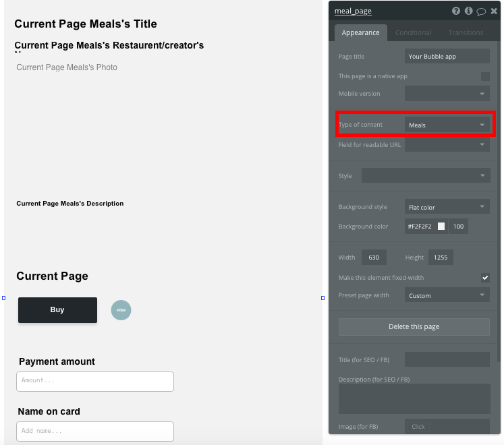Click the round Stripe plugin icon
Image resolution: width=504 pixels, height=445 pixels.
[x=121, y=310]
